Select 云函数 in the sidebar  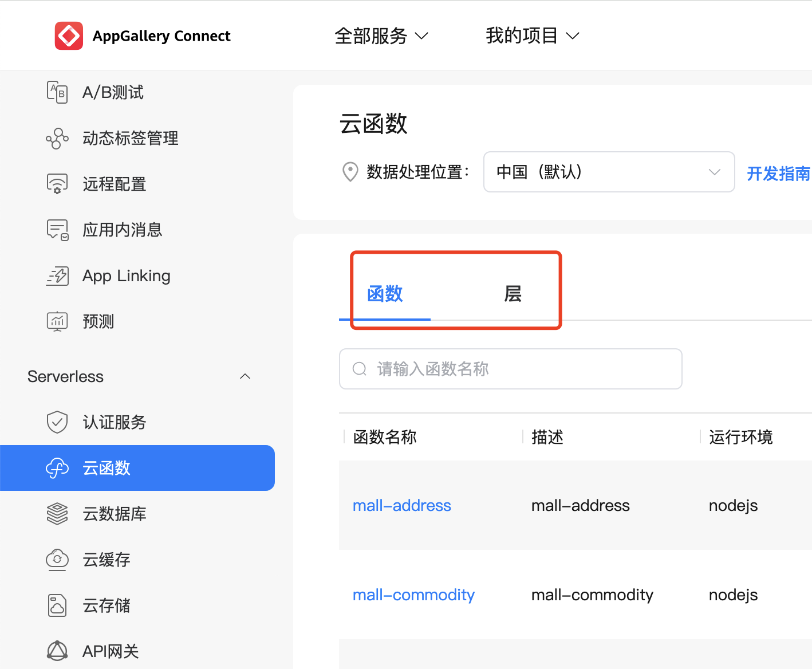pos(137,468)
